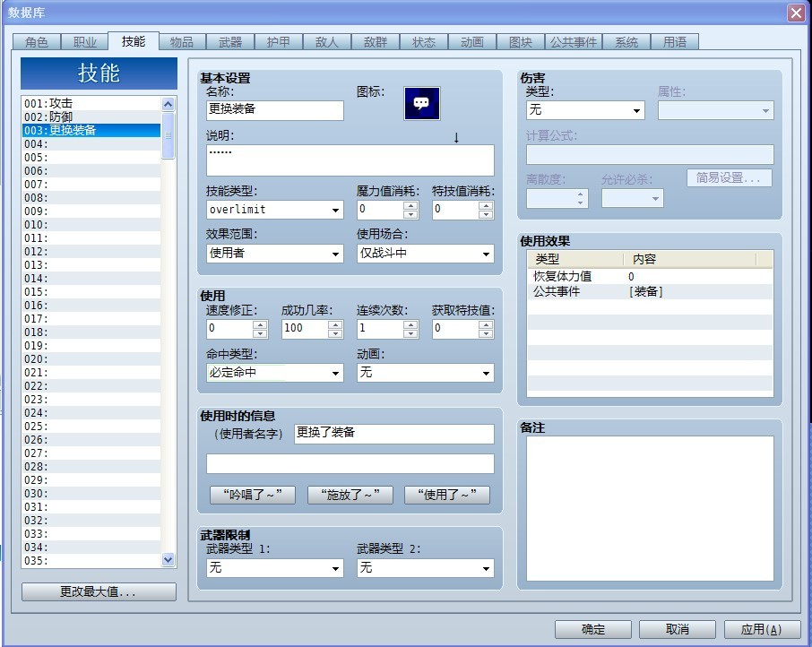This screenshot has height=647, width=812.
Task: Confirm with the 确定 button
Action: coord(593,629)
